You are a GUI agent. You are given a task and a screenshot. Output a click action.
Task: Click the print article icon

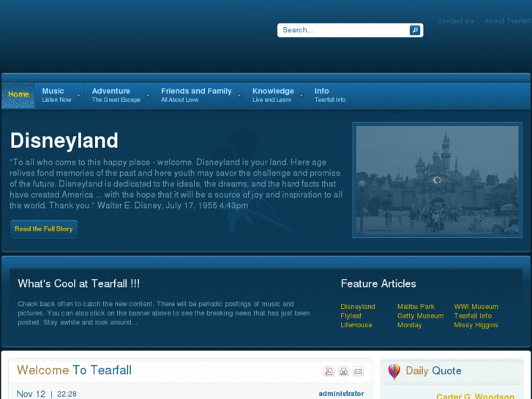(x=343, y=371)
